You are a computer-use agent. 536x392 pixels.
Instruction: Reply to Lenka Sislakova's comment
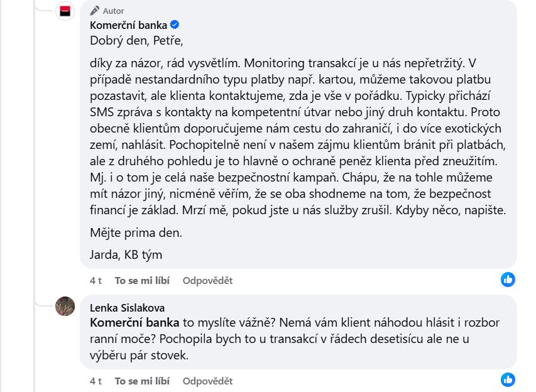(x=207, y=381)
